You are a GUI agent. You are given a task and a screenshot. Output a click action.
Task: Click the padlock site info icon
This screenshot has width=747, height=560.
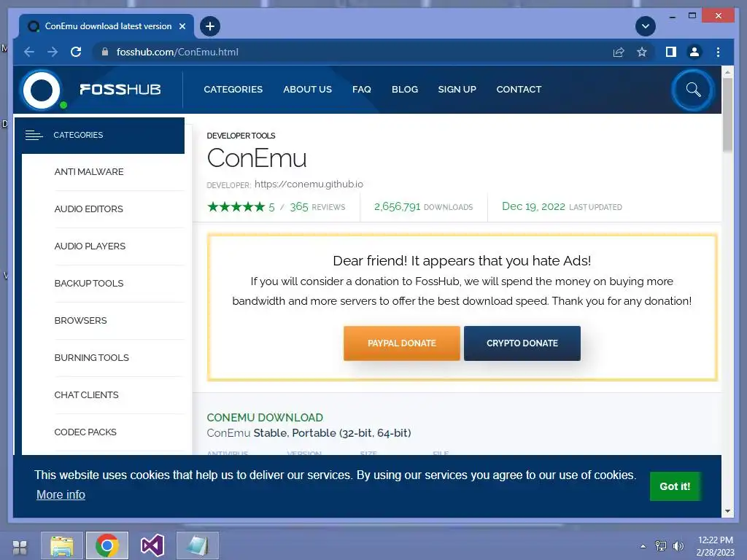click(x=105, y=52)
